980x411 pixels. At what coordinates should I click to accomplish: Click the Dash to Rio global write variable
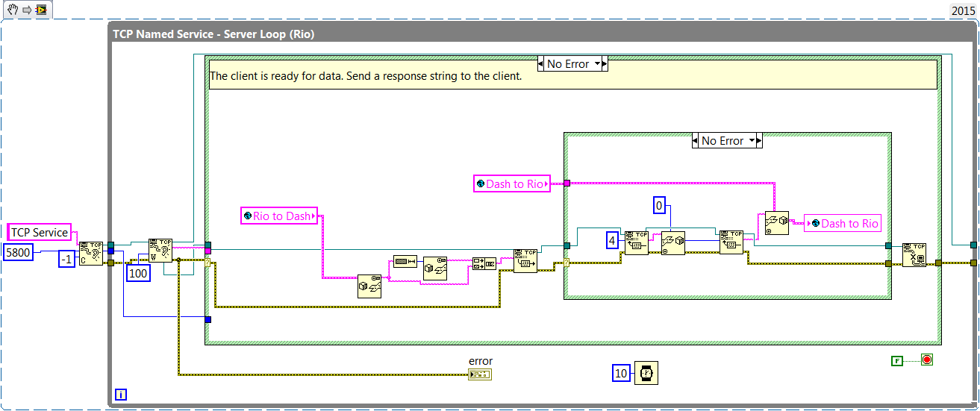click(x=843, y=223)
